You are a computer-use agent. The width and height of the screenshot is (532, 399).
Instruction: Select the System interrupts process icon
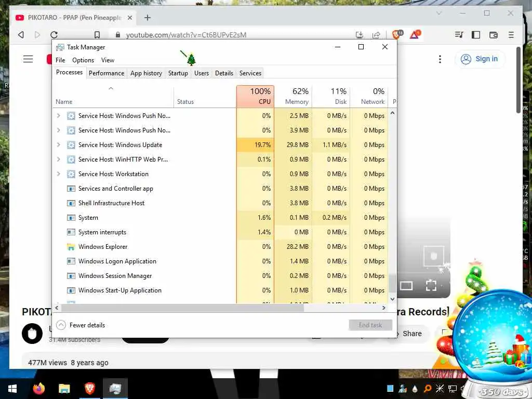click(x=71, y=232)
